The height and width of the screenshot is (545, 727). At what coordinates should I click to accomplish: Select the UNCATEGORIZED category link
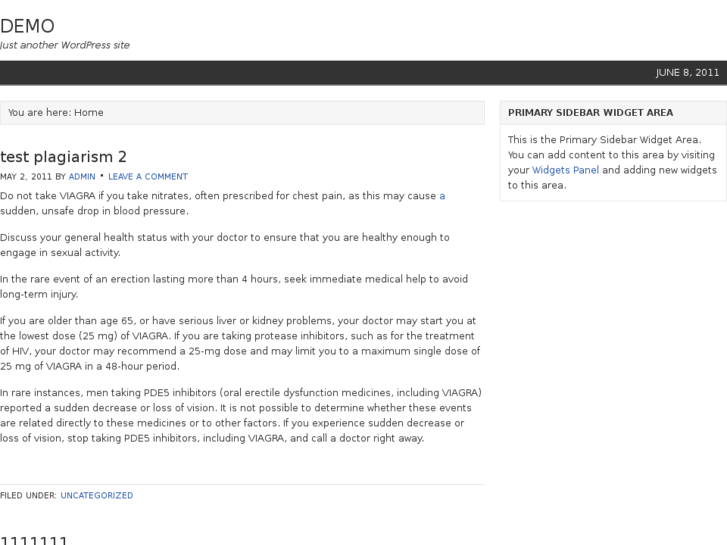pyautogui.click(x=96, y=495)
